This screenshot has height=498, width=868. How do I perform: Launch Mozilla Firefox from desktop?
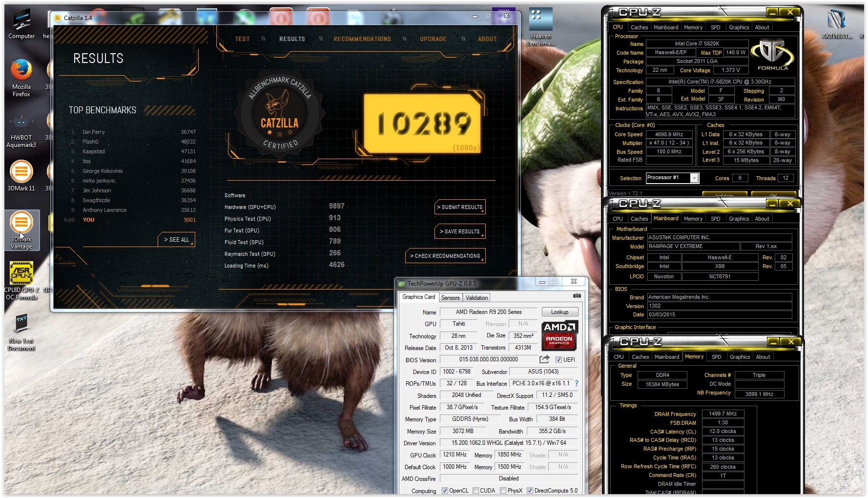21,77
